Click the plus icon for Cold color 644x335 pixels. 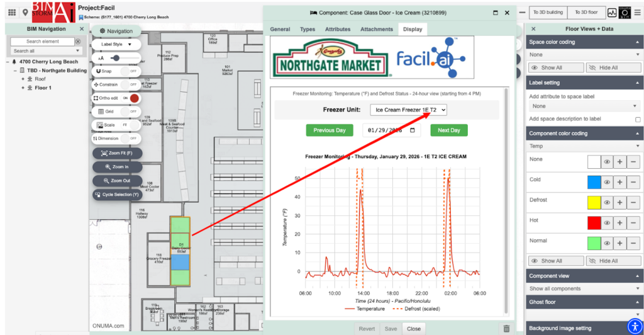coord(619,182)
